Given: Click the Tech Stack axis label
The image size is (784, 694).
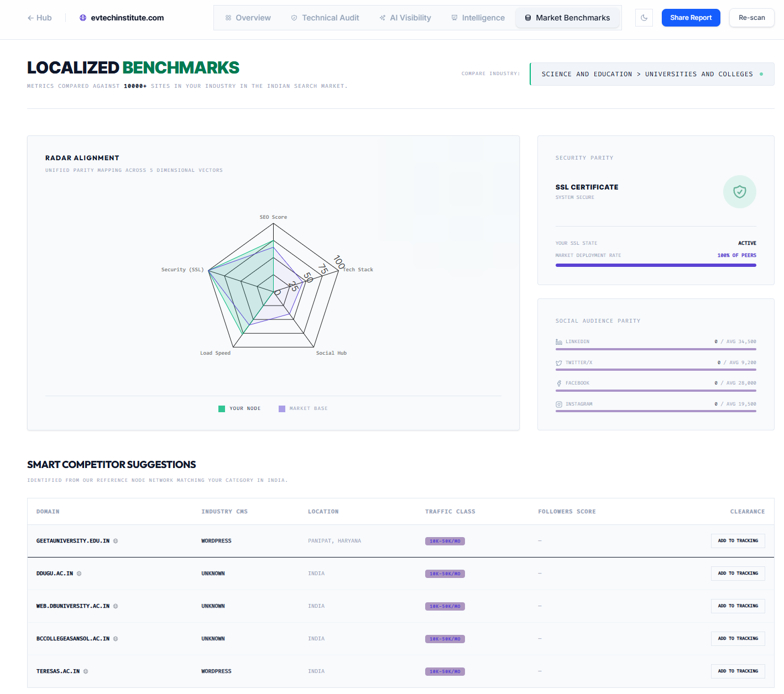Looking at the screenshot, I should tap(358, 270).
